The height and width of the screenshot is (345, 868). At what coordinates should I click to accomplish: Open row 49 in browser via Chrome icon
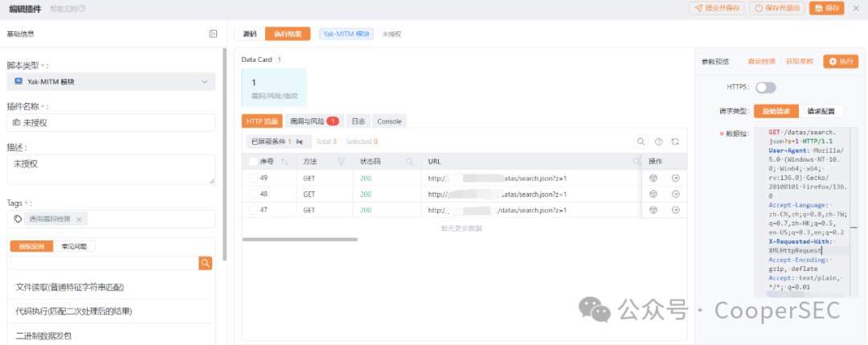653,179
